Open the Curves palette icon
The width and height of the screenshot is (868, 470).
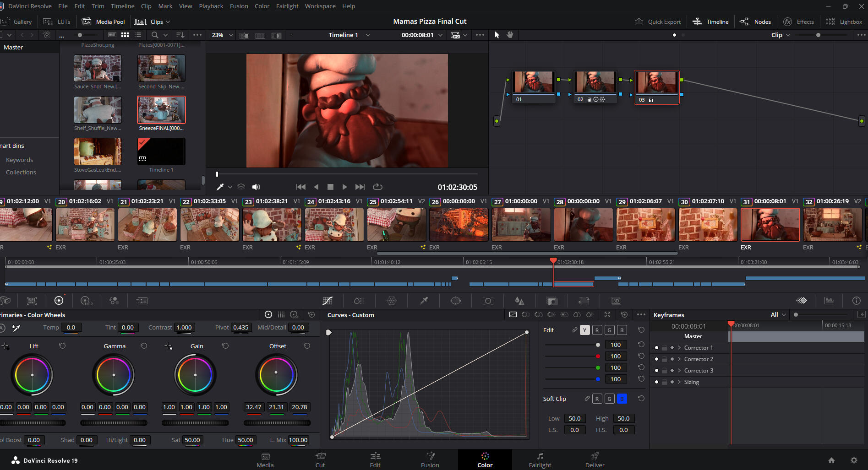pyautogui.click(x=327, y=301)
